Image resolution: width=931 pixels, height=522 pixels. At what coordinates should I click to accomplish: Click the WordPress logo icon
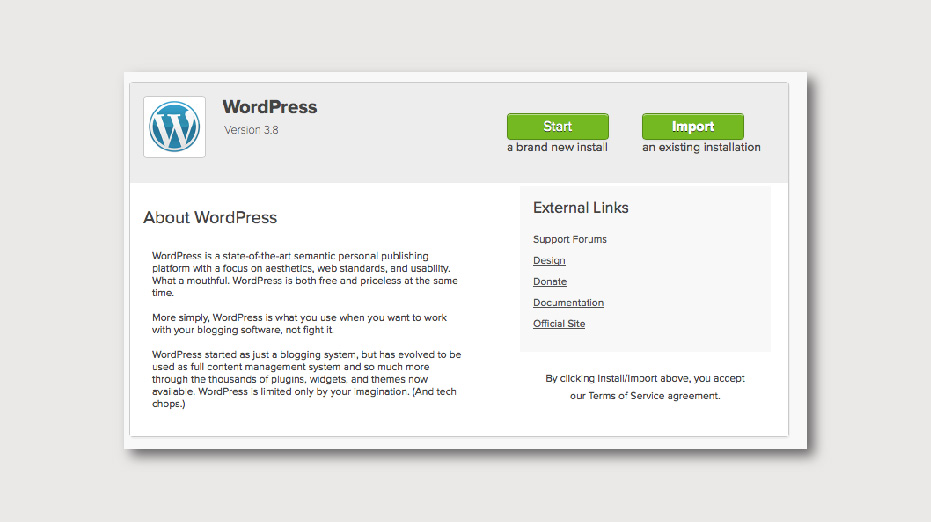click(x=175, y=127)
